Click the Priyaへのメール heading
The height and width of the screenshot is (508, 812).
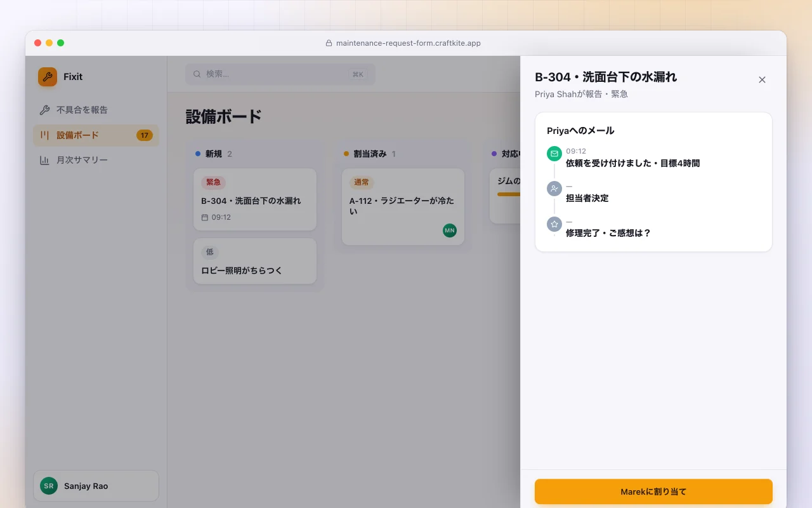point(580,131)
